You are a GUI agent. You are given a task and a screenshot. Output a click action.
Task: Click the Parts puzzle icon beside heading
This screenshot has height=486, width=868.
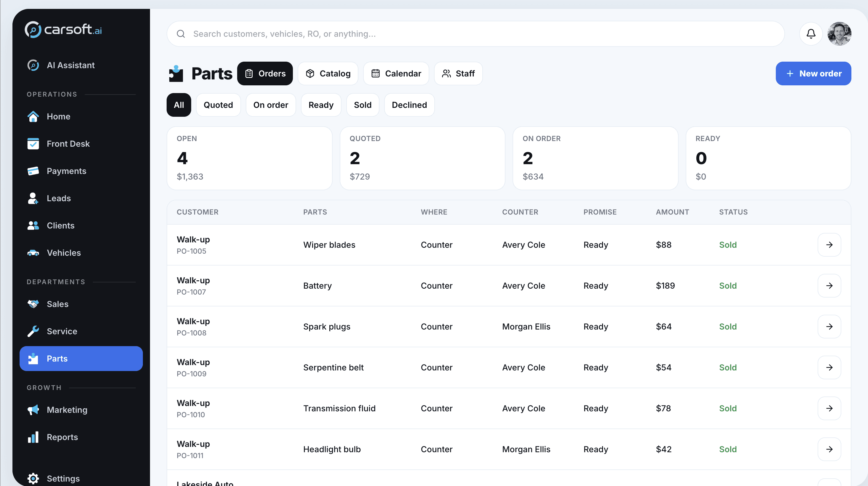tap(176, 73)
